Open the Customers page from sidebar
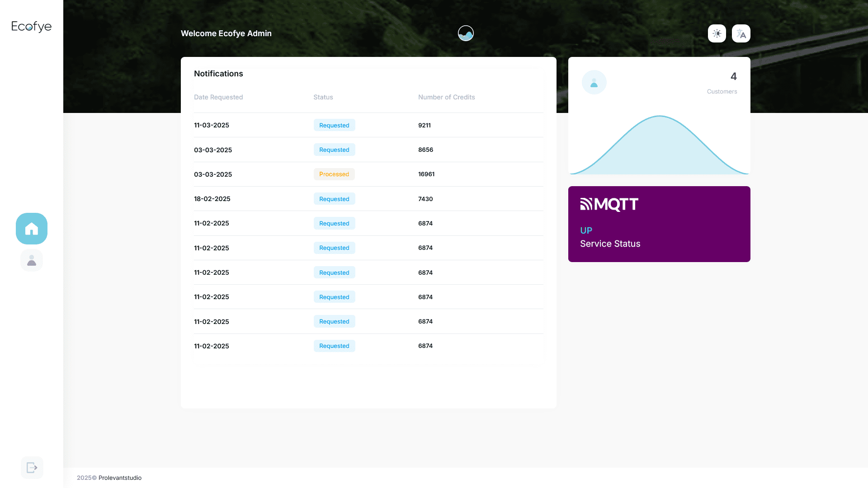The image size is (868, 488). coord(32,261)
